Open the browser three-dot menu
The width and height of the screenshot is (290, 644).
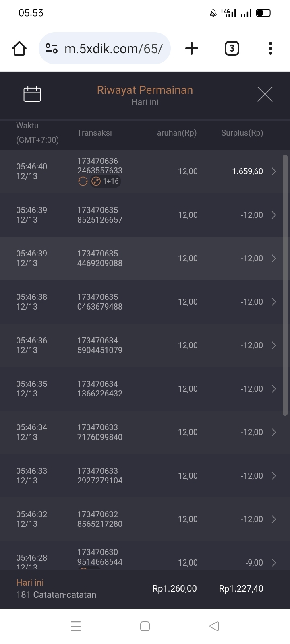tap(270, 49)
